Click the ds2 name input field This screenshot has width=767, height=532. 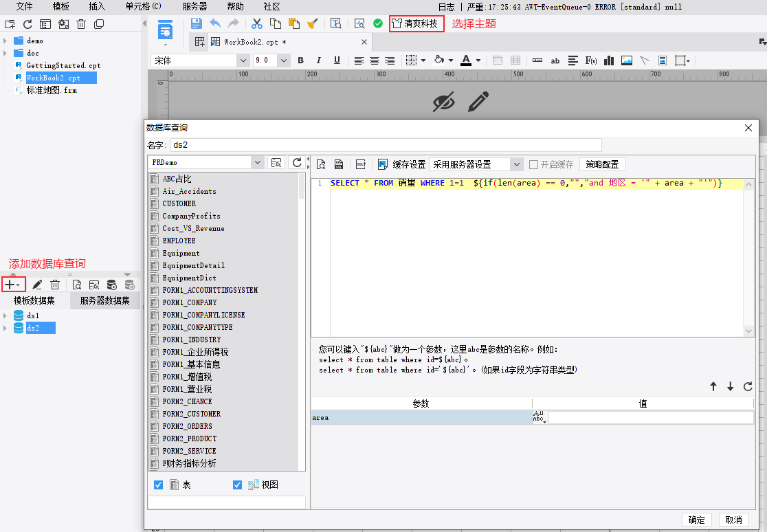pos(385,145)
